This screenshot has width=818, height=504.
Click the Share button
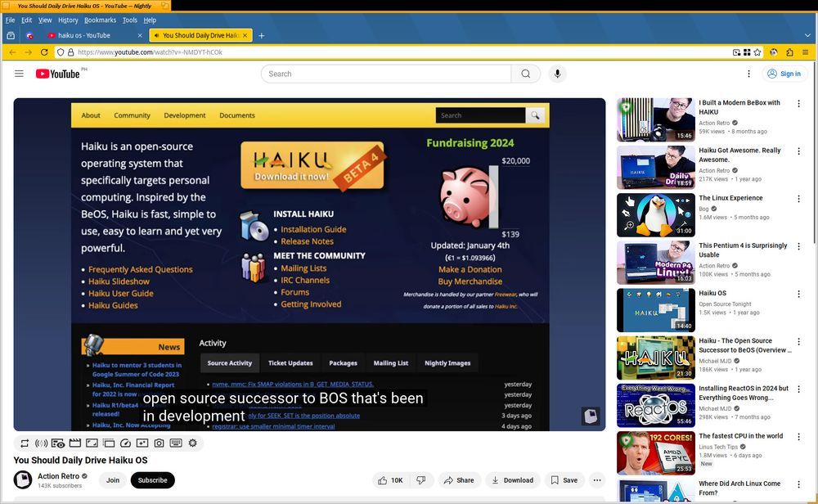(x=459, y=480)
